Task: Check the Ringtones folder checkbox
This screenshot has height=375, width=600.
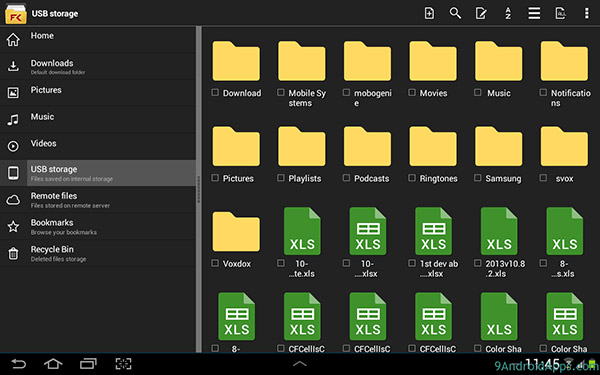Action: point(412,178)
